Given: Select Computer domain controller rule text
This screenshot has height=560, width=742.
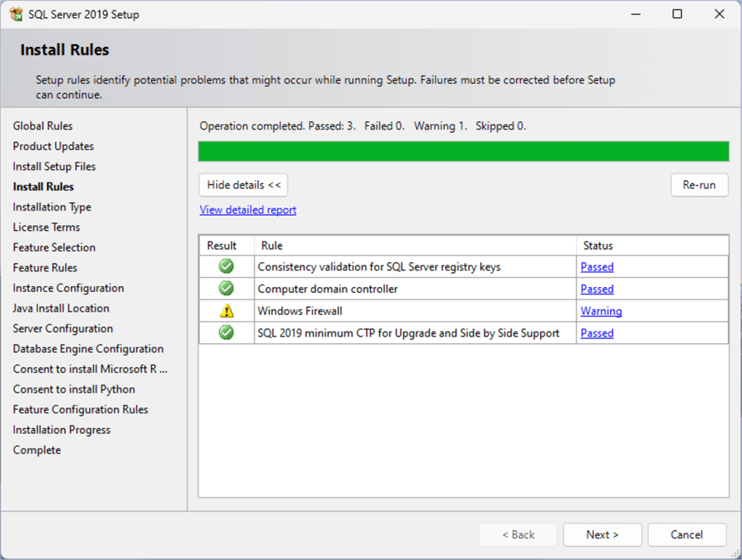Looking at the screenshot, I should tap(327, 289).
